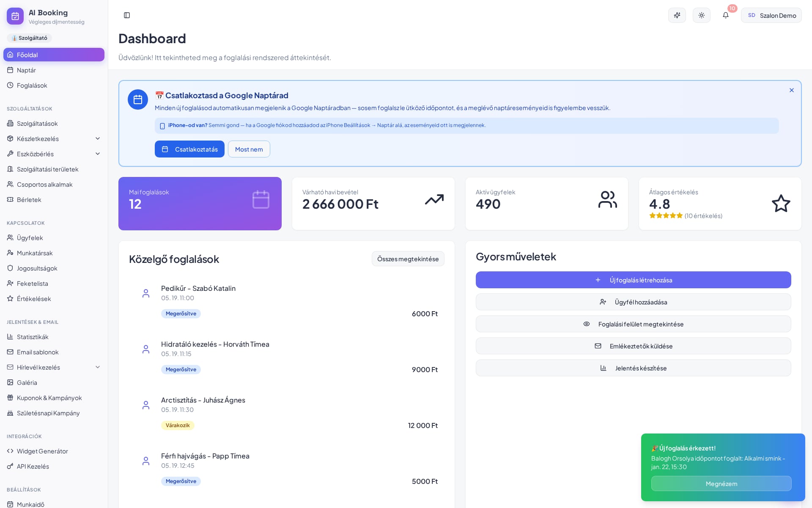The height and width of the screenshot is (508, 812).
Task: Click the Várakozik status badge
Action: 178,425
